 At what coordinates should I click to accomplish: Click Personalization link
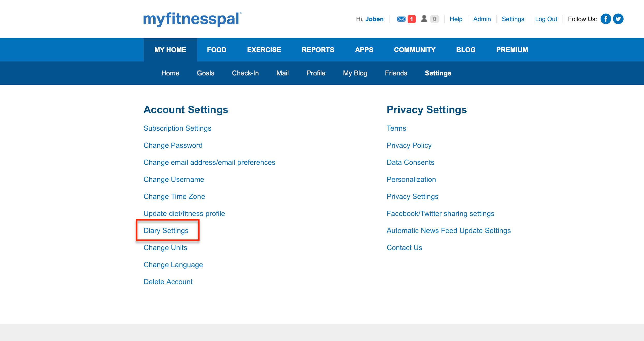[411, 180]
